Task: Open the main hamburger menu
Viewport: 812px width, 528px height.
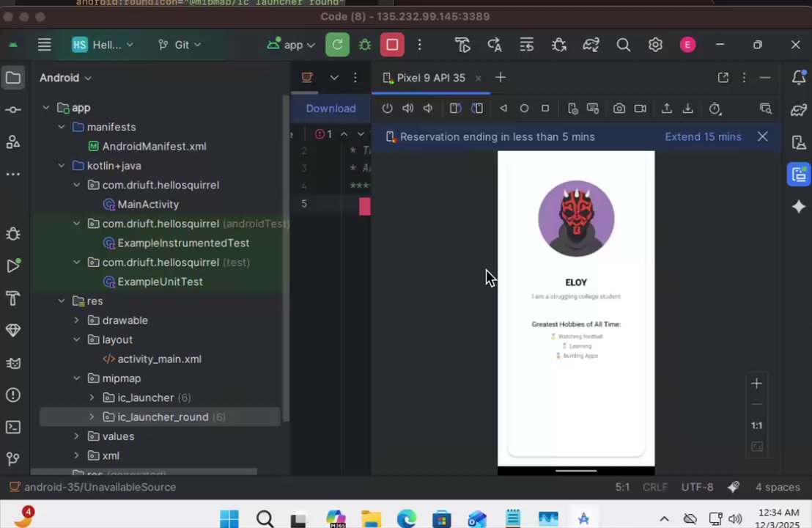Action: pyautogui.click(x=45, y=45)
